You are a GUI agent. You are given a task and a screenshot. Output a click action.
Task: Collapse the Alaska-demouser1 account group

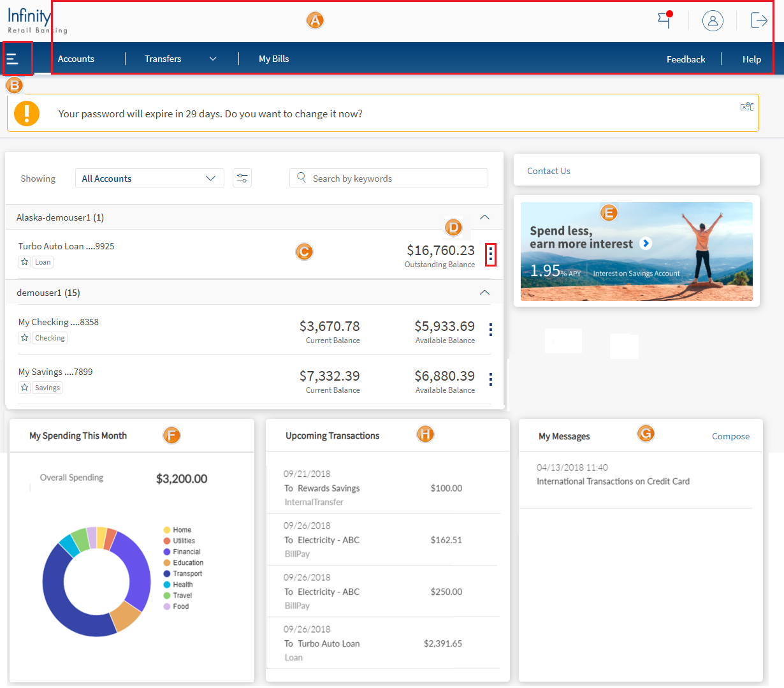pos(484,217)
